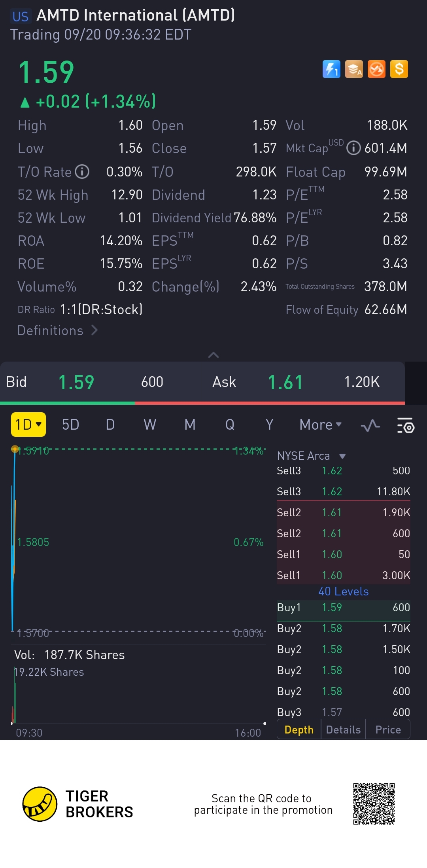
Task: Open the 1D timeframe dropdown
Action: coord(28,425)
